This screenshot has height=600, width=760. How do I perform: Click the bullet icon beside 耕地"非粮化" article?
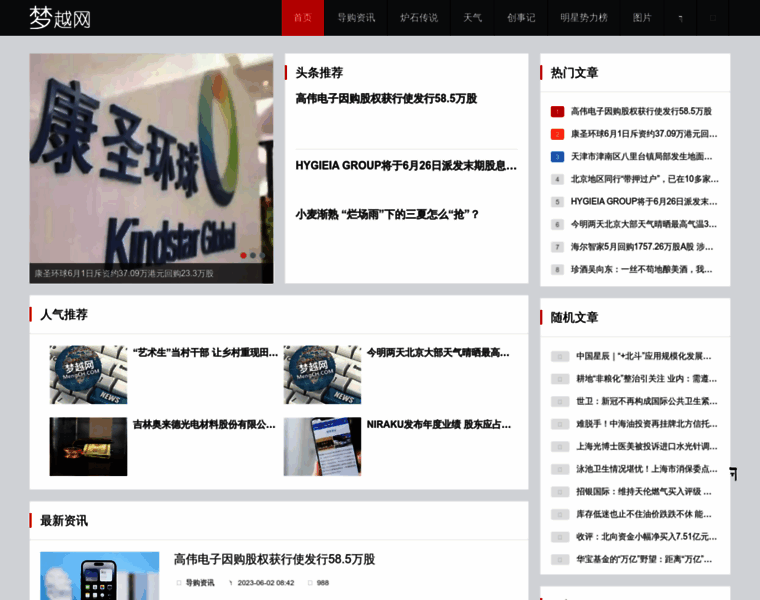click(560, 379)
